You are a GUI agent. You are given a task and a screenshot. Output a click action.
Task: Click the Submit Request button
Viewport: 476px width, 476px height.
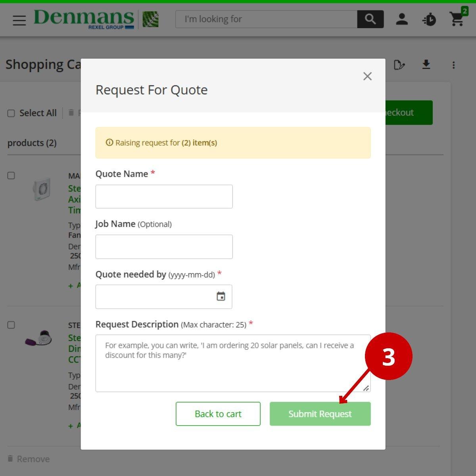click(320, 414)
